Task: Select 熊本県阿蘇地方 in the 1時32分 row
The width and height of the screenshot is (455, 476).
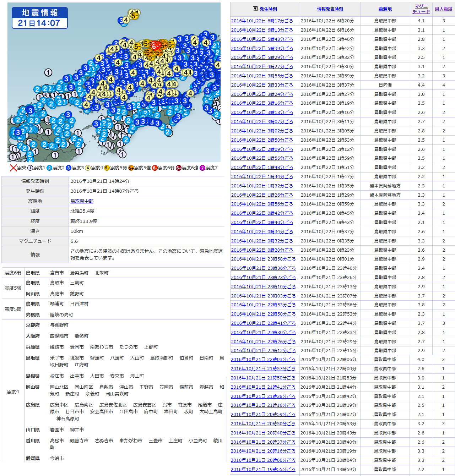Action: click(x=385, y=186)
